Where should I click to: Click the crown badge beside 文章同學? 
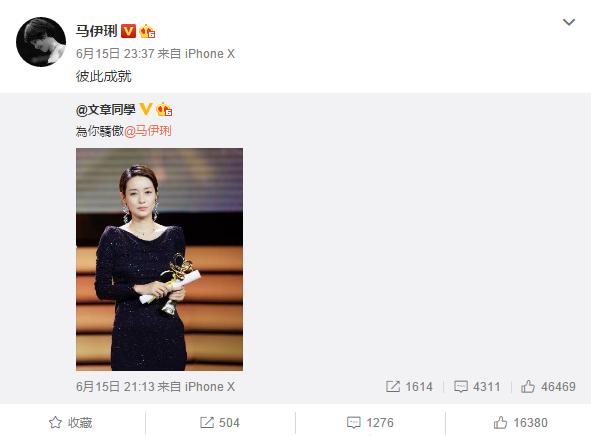(164, 109)
